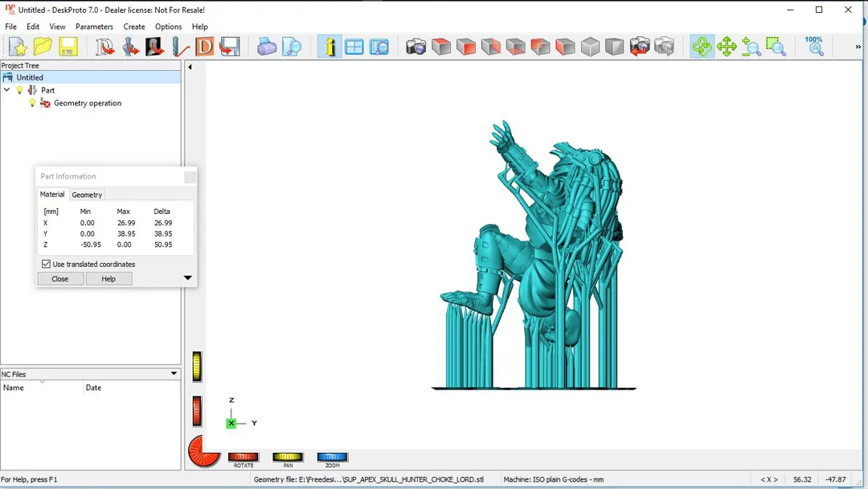
Task: Click the Close button in Part Information
Action: 60,278
